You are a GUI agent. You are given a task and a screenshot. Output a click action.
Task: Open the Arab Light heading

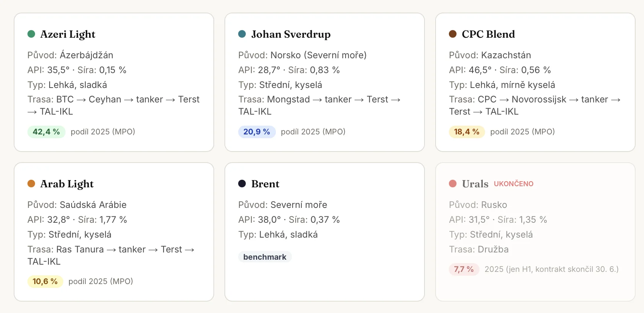67,184
